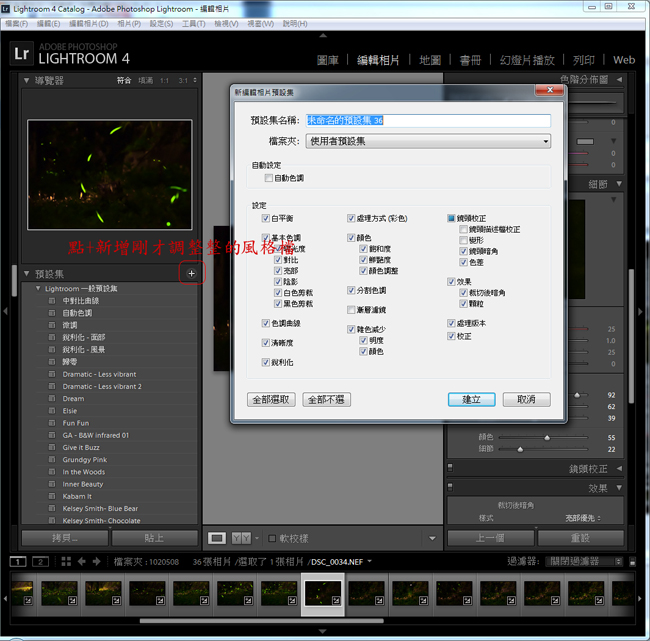Open the DSC_0034.NEF file path dropdown

(x=369, y=561)
